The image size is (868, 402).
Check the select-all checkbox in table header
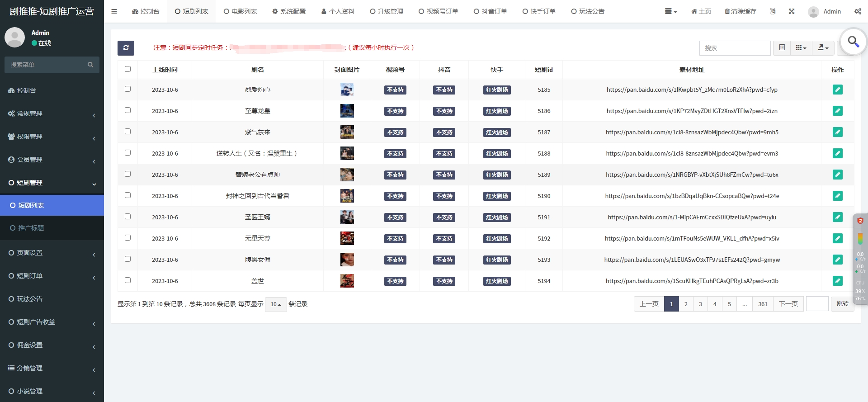pos(127,69)
